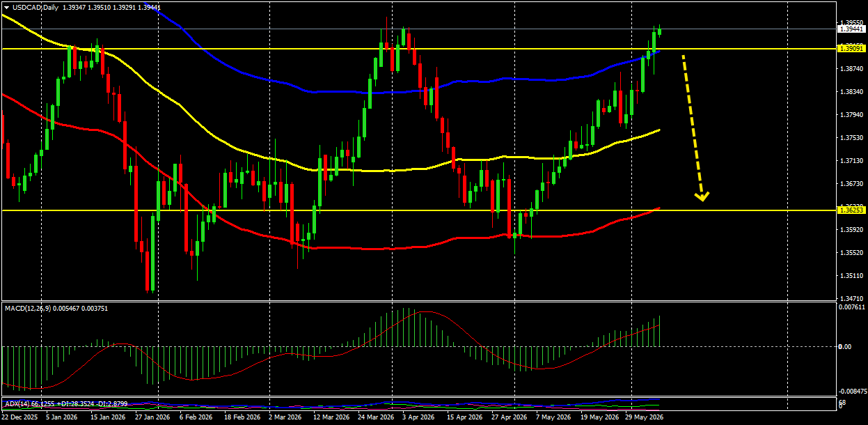Image resolution: width=868 pixels, height=425 pixels.
Task: Click the 2 Mar 2026 date label
Action: [x=285, y=417]
